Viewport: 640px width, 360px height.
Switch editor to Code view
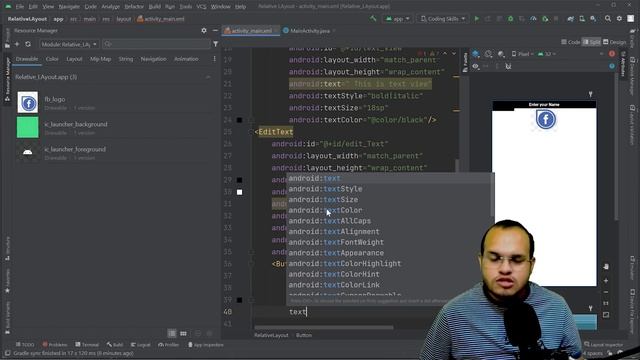[570, 42]
